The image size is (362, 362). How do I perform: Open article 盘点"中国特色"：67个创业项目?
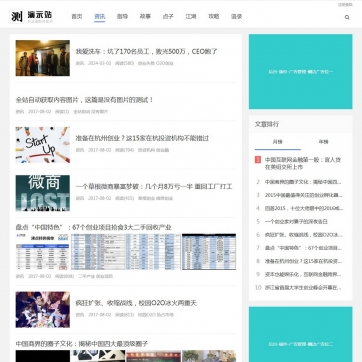coord(94,227)
